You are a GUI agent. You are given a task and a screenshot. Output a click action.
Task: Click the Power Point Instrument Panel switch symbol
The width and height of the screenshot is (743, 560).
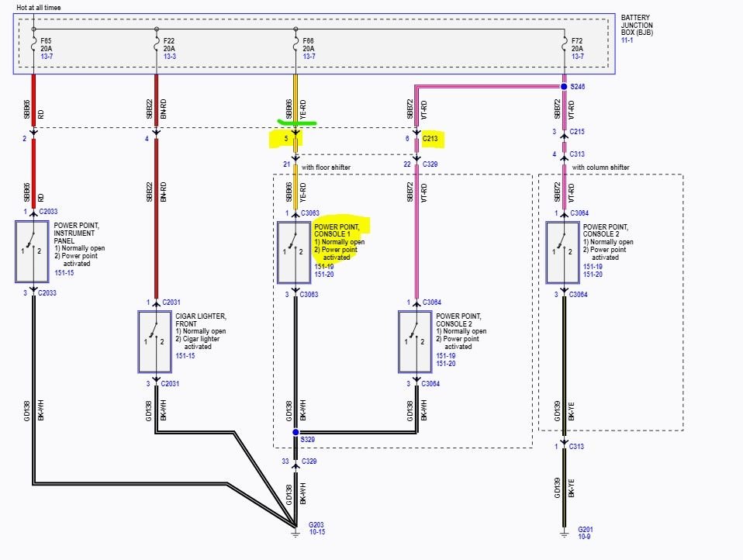coord(32,251)
